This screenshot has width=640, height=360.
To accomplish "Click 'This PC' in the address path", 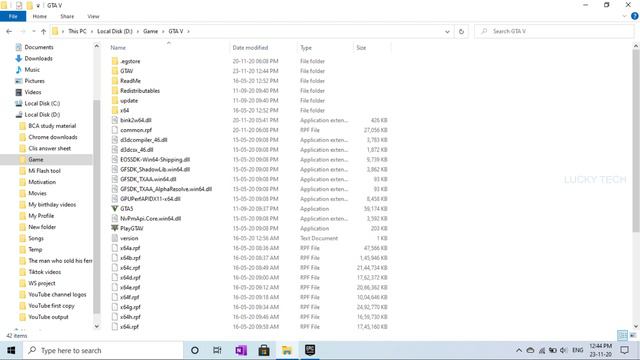I will pyautogui.click(x=77, y=31).
